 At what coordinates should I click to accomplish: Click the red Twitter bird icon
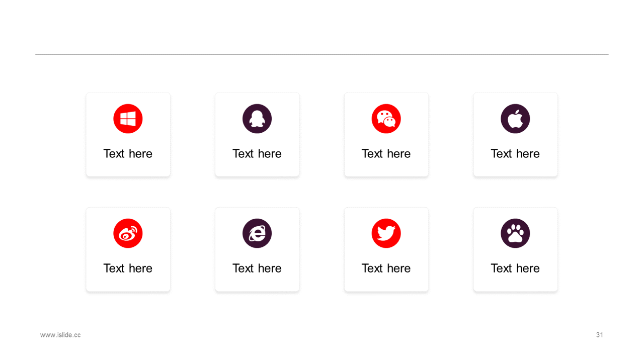386,233
